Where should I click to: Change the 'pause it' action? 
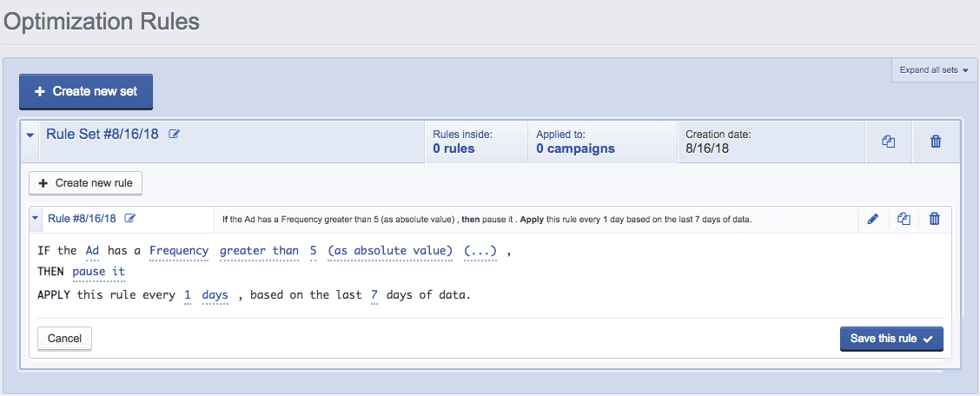tap(99, 272)
